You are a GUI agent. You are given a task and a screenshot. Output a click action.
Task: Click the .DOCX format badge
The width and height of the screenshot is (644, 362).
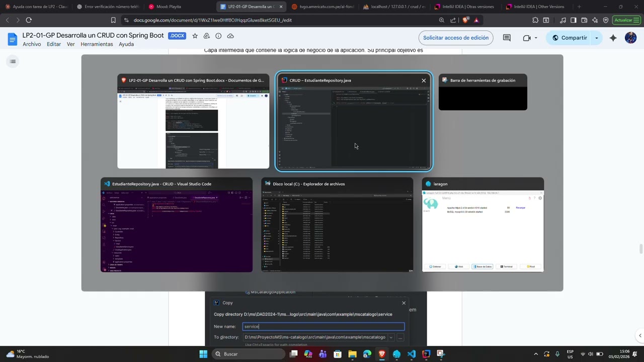[177, 36]
